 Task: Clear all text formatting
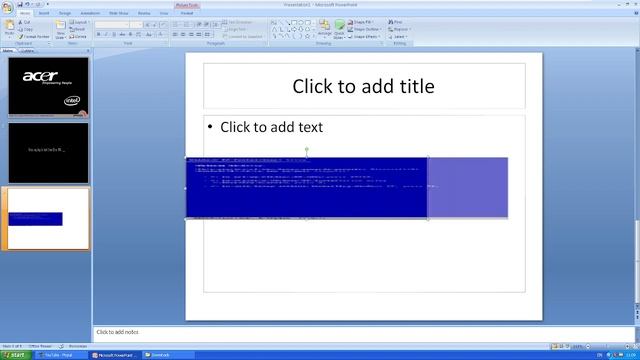163,25
